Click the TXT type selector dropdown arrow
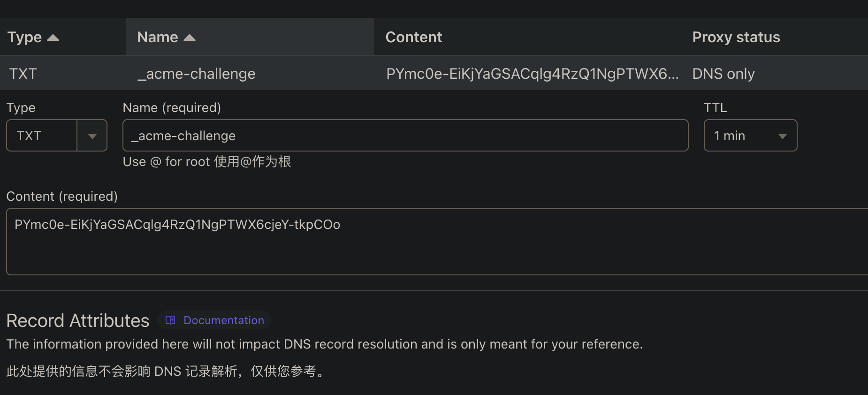The width and height of the screenshot is (868, 395). (92, 136)
